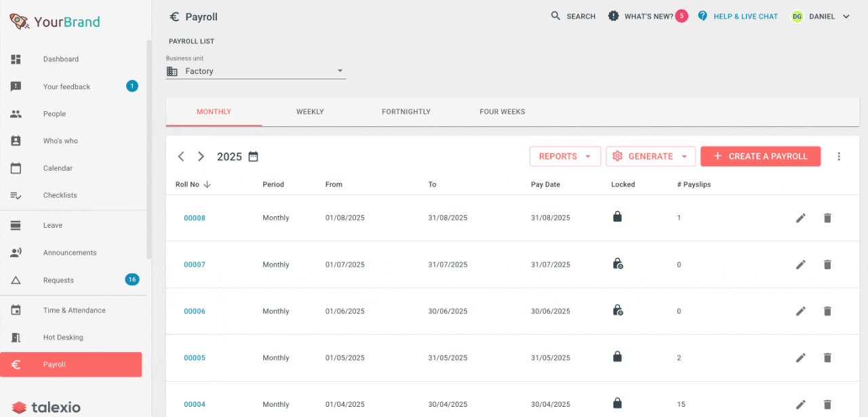This screenshot has height=417, width=868.
Task: Open payroll roll 00007 link
Action: (195, 265)
